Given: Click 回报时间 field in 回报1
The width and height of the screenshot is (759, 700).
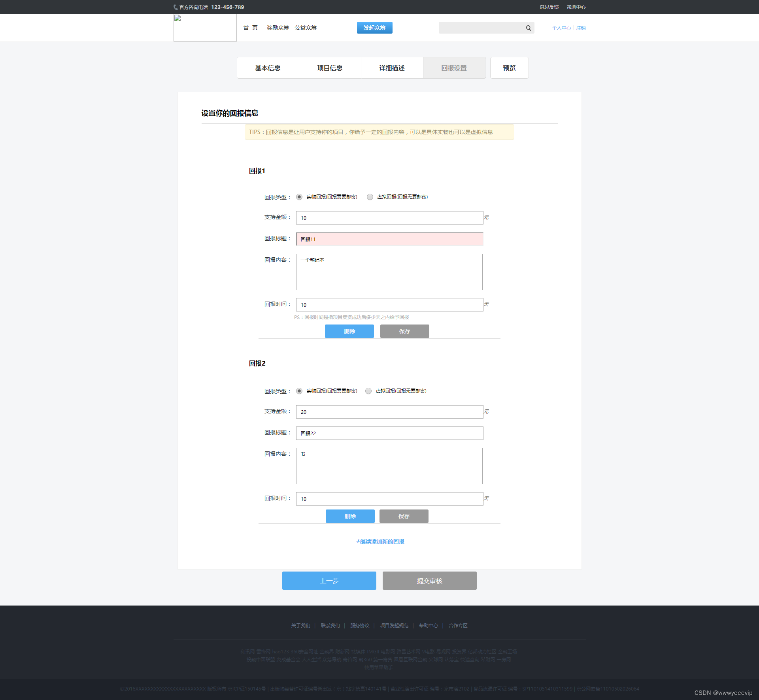Looking at the screenshot, I should pos(389,305).
